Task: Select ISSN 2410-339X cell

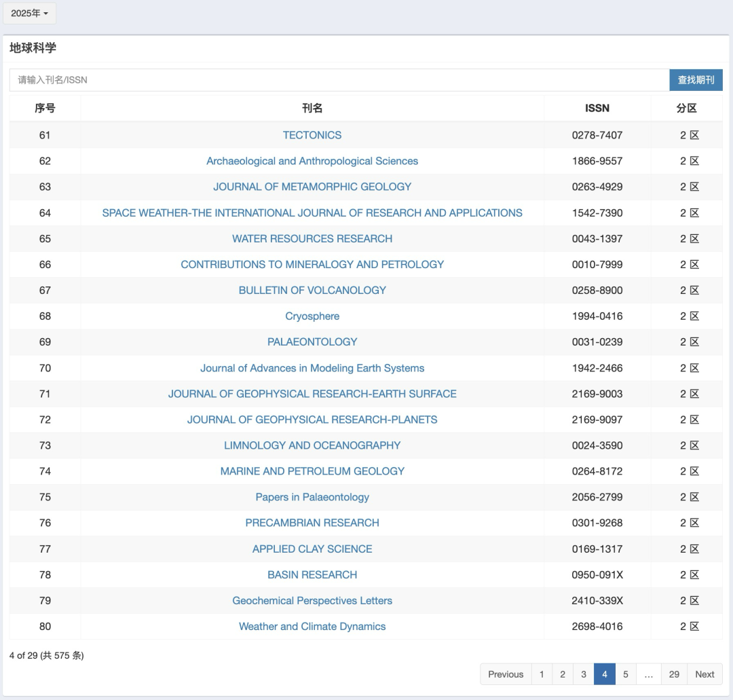Action: [597, 600]
